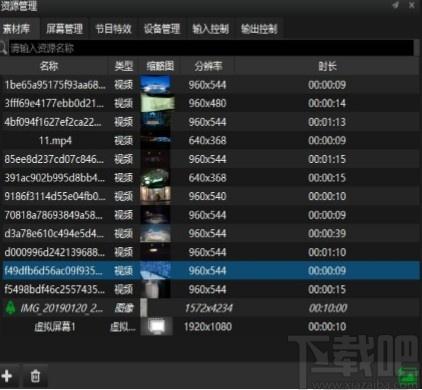Image resolution: width=422 pixels, height=390 pixels.
Task: Click the 00:00:39 duration cell
Action: (327, 233)
